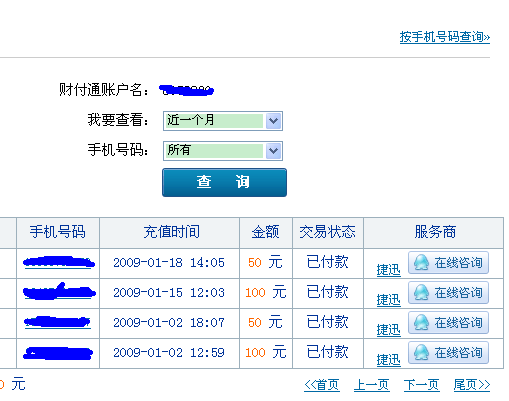Go to 首页 first page
This screenshot has width=509, height=401.
[x=322, y=385]
